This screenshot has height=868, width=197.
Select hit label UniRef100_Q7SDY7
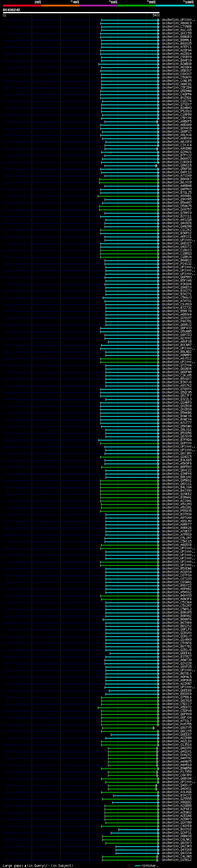coord(177,104)
